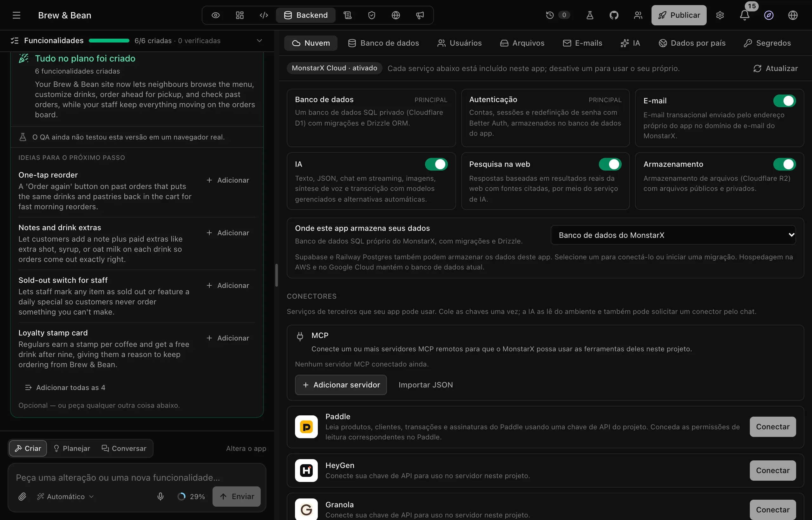Open the Banco de dados tab
Viewport: 812px width, 520px height.
tap(383, 43)
